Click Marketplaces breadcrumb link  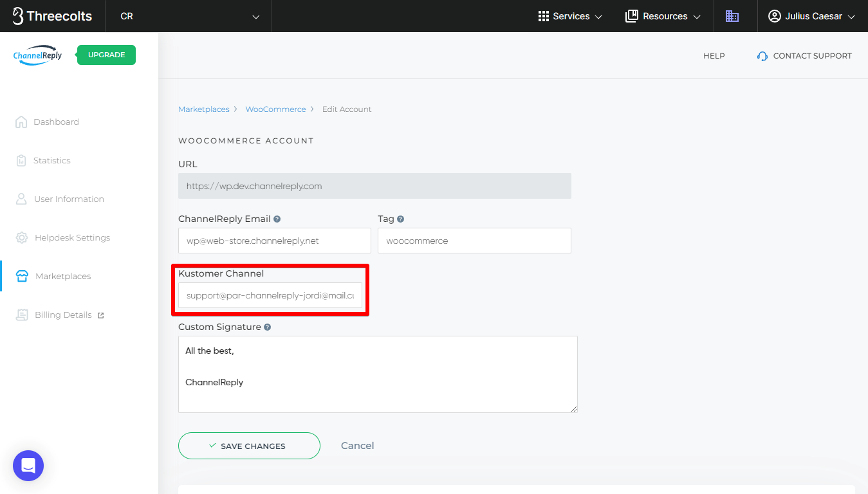tap(203, 109)
